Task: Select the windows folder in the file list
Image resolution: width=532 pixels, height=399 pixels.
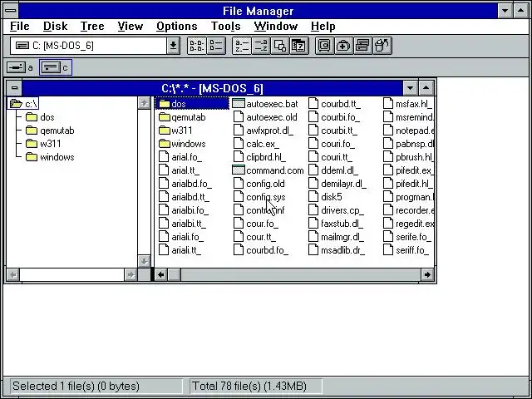Action: [182, 144]
